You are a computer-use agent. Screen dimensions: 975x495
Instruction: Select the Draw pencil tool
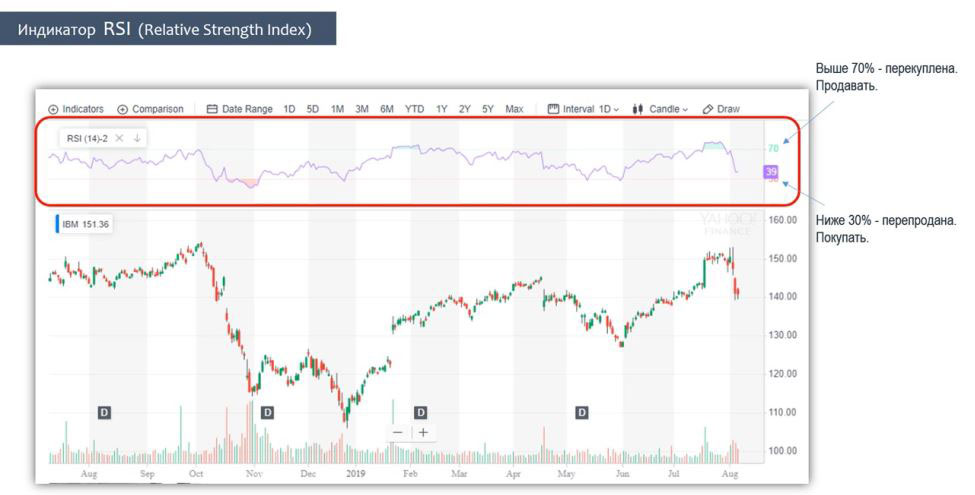click(721, 109)
